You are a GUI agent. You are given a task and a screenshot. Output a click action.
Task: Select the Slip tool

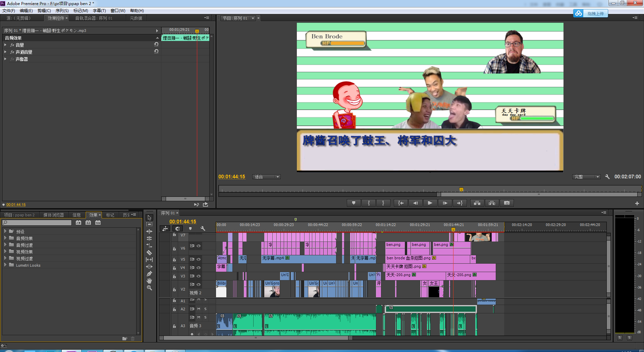point(150,260)
